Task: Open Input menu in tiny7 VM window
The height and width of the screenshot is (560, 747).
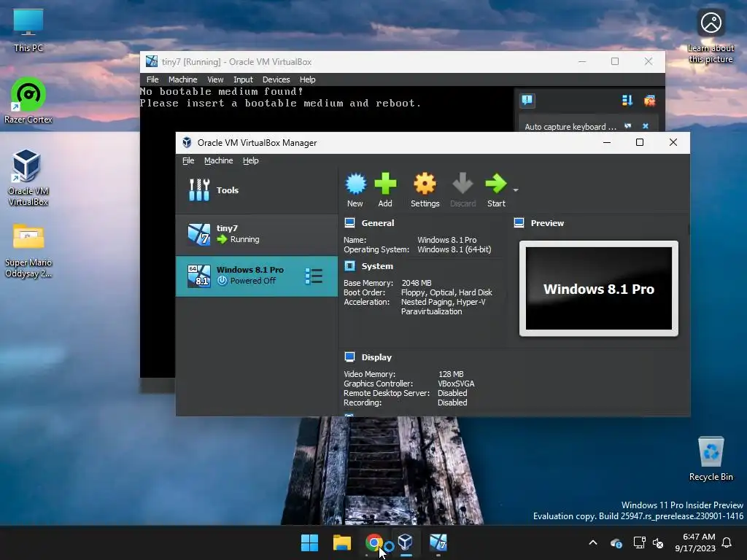Action: point(243,79)
